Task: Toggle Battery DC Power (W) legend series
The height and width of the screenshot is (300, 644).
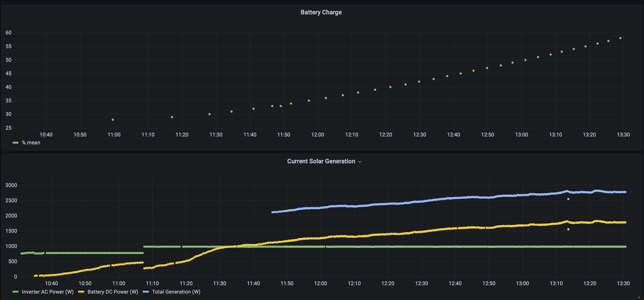Action: (113, 292)
